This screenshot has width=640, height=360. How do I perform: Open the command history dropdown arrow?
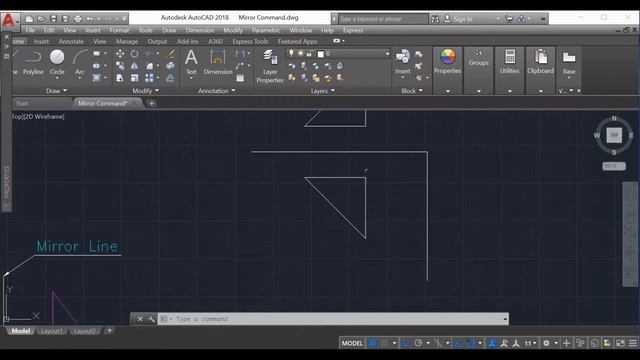(505, 319)
